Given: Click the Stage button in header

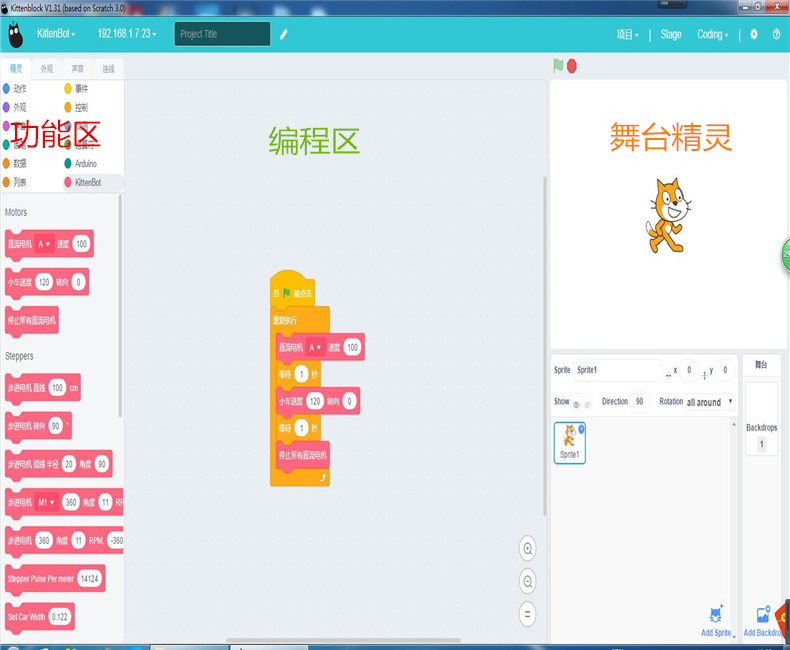Looking at the screenshot, I should (x=671, y=34).
